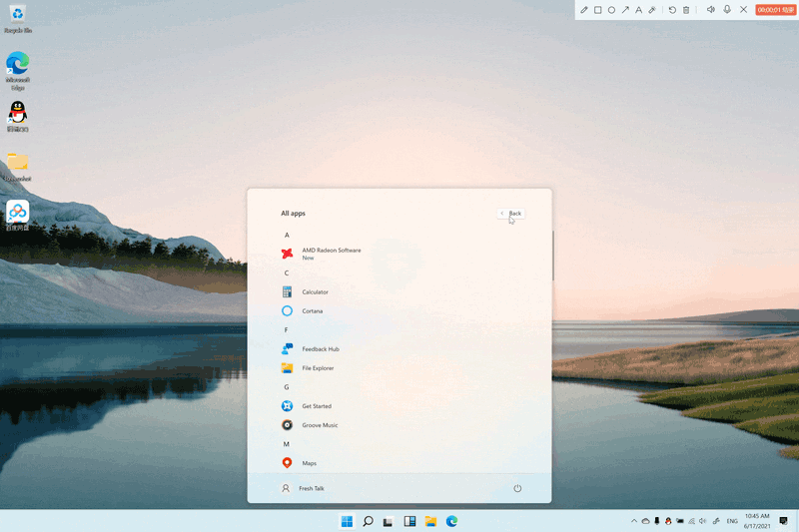This screenshot has height=532, width=799.
Task: Open network status tray icon
Action: pos(691,521)
